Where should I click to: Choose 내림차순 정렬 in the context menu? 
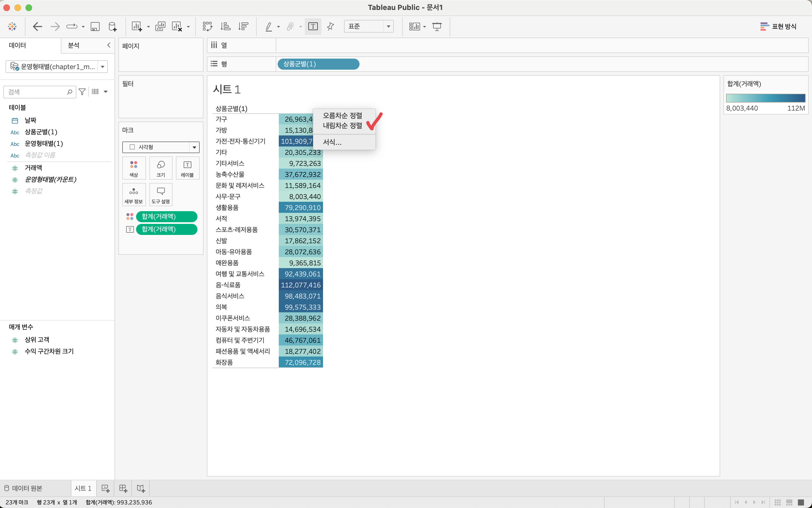(x=342, y=126)
